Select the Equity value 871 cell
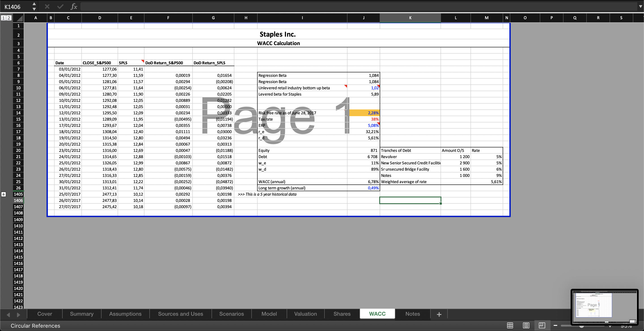This screenshot has width=644, height=331. (x=364, y=150)
